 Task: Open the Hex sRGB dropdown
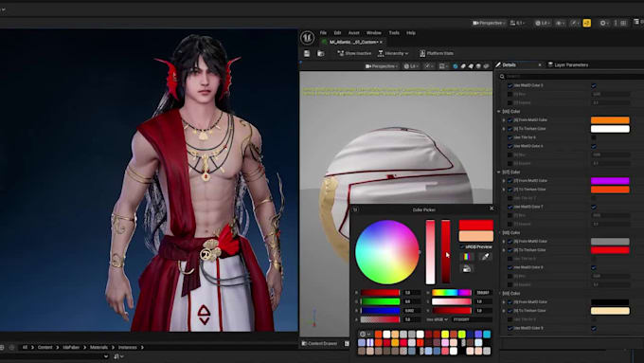[x=437, y=319]
